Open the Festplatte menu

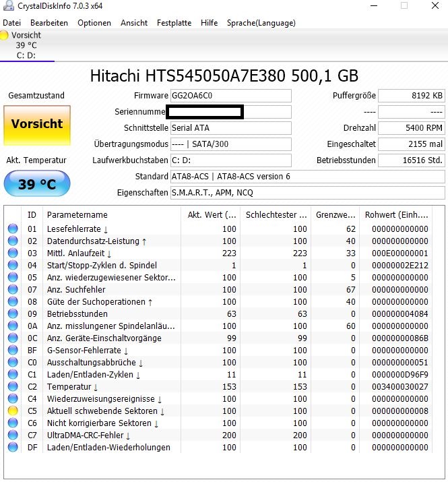pyautogui.click(x=174, y=23)
